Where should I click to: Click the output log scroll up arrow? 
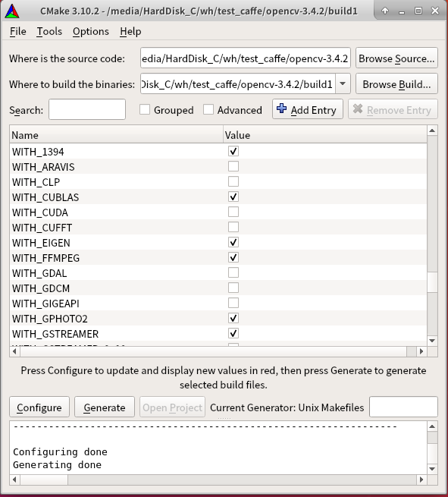[432, 426]
